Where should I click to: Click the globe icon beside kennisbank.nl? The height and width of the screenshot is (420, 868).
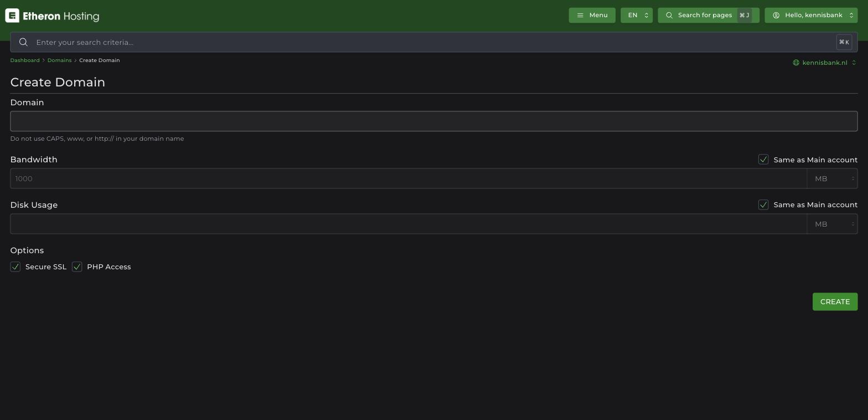pos(796,63)
